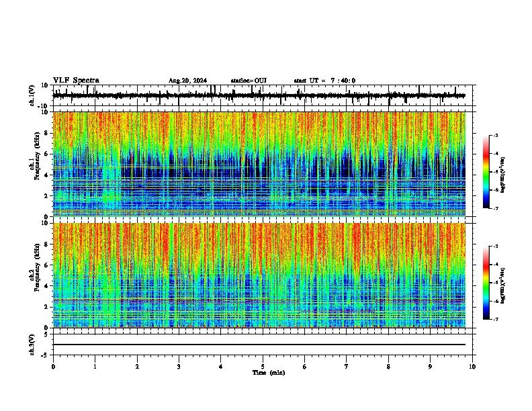The height and width of the screenshot is (411, 532).
Task: Click the "-5" tick on ch.3(V) axis
Action: point(46,355)
